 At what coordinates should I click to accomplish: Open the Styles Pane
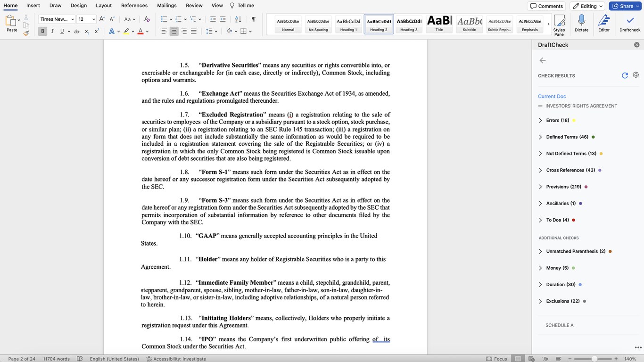coord(559,25)
